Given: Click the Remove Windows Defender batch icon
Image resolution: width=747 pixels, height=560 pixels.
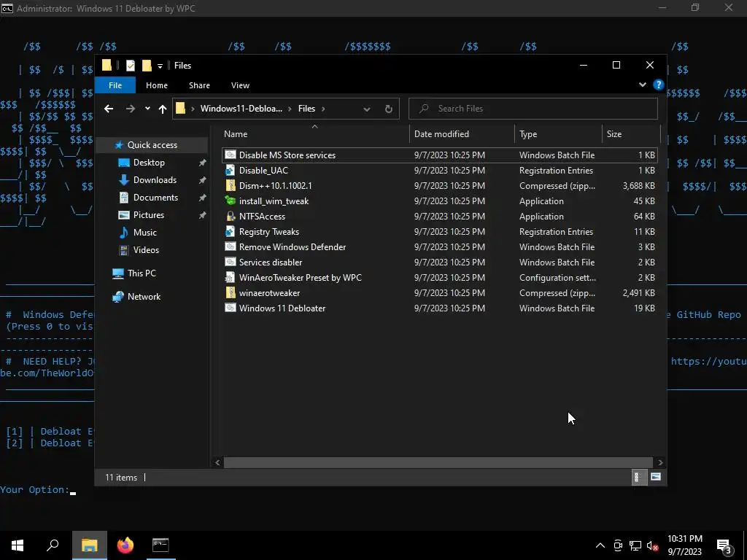Looking at the screenshot, I should [x=230, y=246].
